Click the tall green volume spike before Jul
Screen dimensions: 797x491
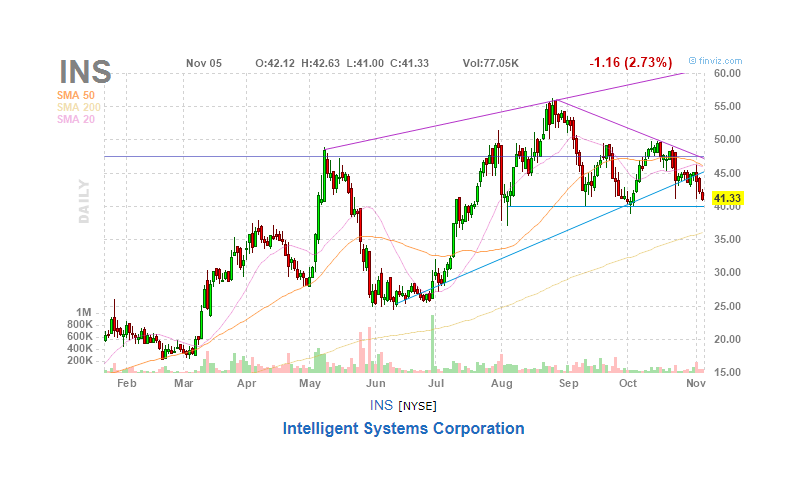[x=433, y=344]
